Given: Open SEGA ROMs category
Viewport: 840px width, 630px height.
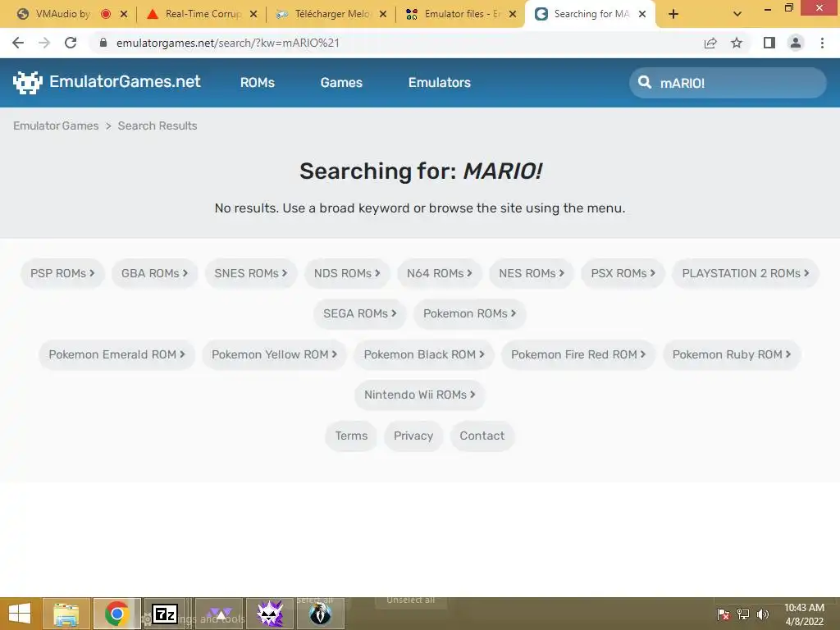Looking at the screenshot, I should click(359, 313).
